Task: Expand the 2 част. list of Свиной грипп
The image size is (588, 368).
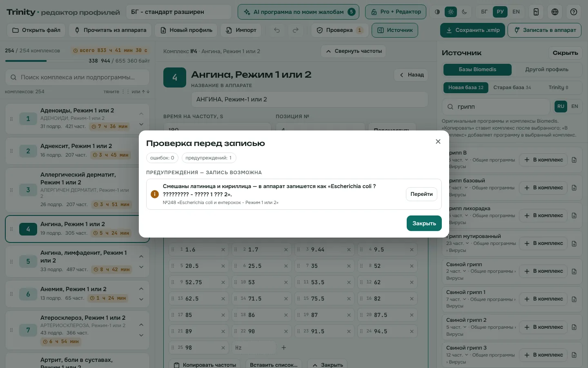Action: pyautogui.click(x=456, y=271)
